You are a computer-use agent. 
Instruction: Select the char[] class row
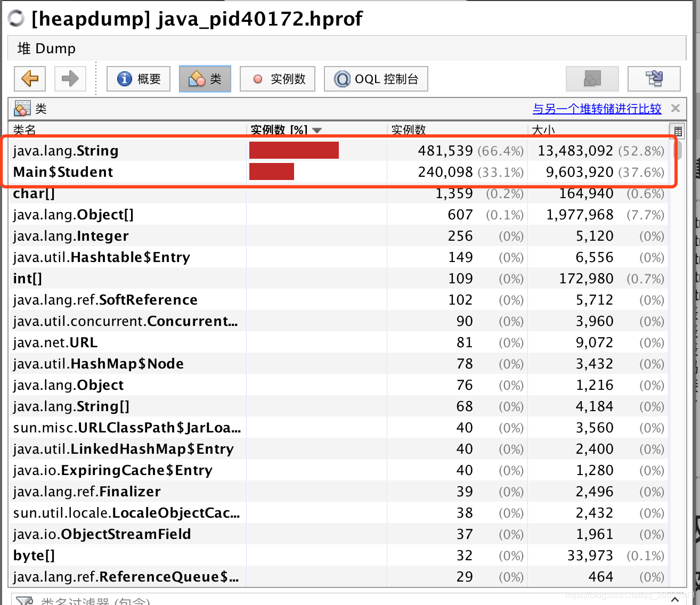tap(338, 193)
